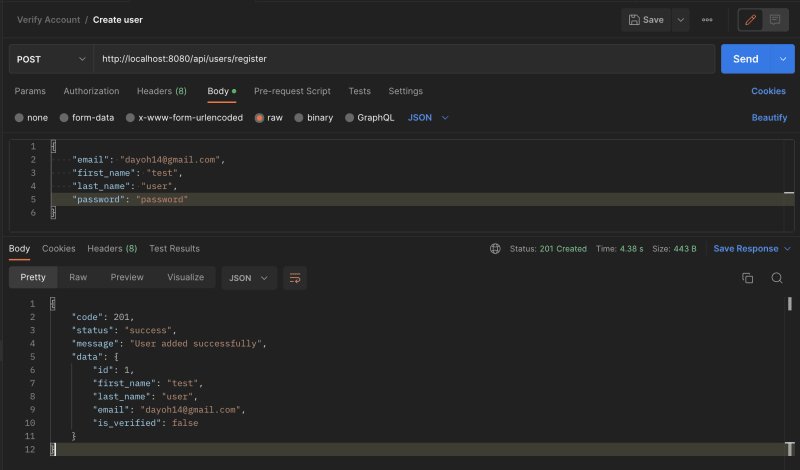Viewport: 800px width, 470px height.
Task: Open the POST method dropdown
Action: (51, 59)
